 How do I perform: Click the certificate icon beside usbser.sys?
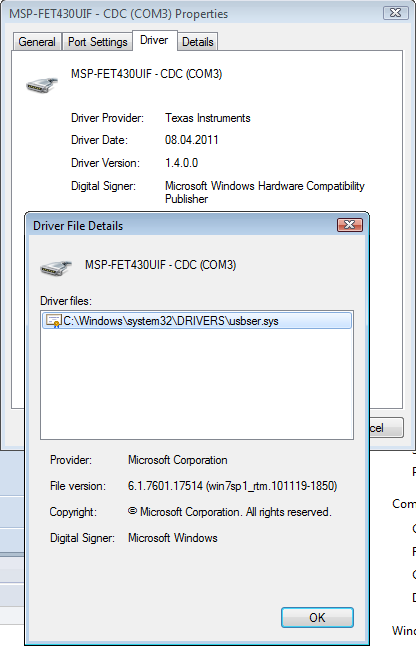tap(53, 321)
